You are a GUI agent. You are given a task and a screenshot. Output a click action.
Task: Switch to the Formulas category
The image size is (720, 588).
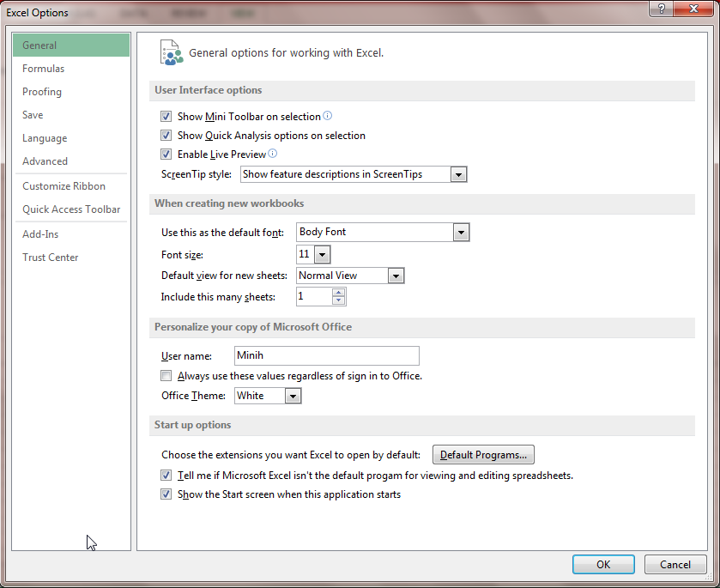pos(71,69)
